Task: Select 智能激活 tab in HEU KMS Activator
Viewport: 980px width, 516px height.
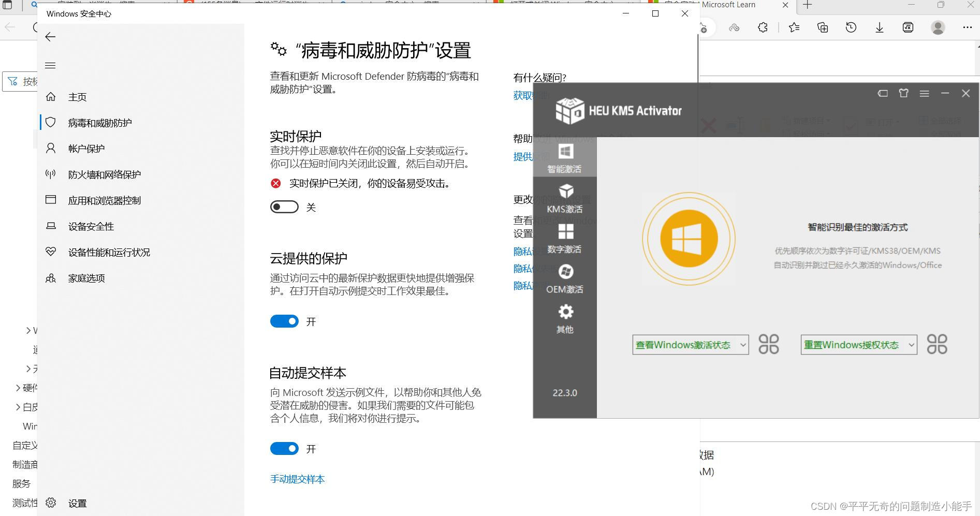Action: pyautogui.click(x=565, y=157)
